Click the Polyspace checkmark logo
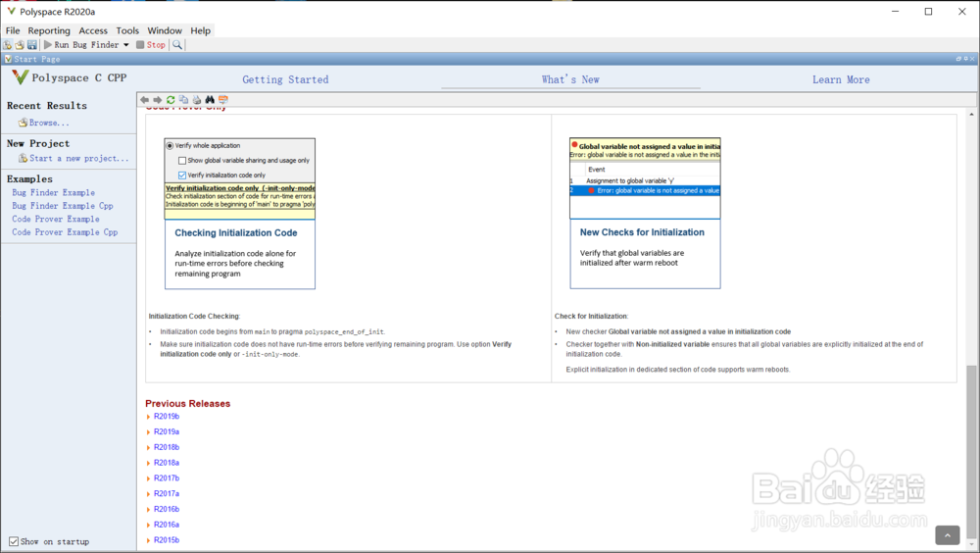 tap(20, 76)
